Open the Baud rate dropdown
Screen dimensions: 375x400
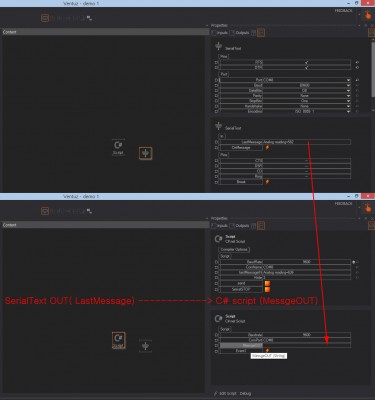point(348,85)
